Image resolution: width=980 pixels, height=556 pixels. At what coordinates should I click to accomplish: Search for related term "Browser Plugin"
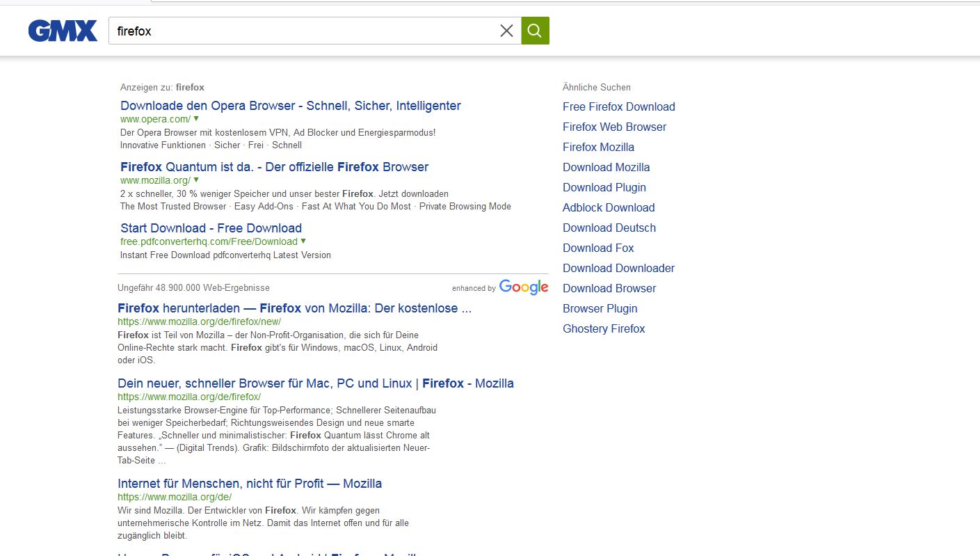600,308
